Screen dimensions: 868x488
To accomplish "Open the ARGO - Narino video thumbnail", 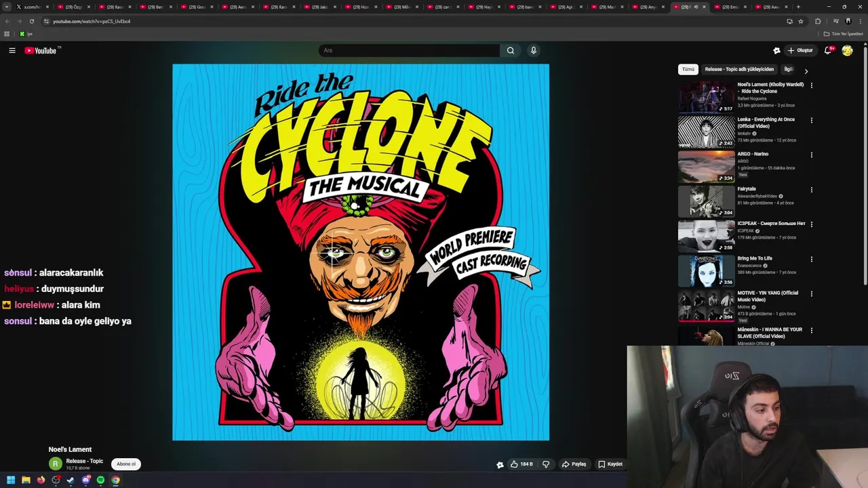I will (x=706, y=167).
